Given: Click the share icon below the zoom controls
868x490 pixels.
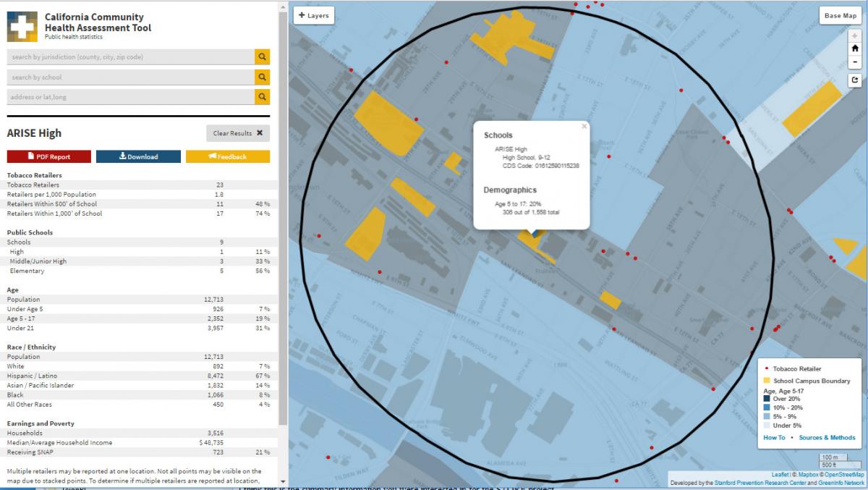Looking at the screenshot, I should point(855,80).
